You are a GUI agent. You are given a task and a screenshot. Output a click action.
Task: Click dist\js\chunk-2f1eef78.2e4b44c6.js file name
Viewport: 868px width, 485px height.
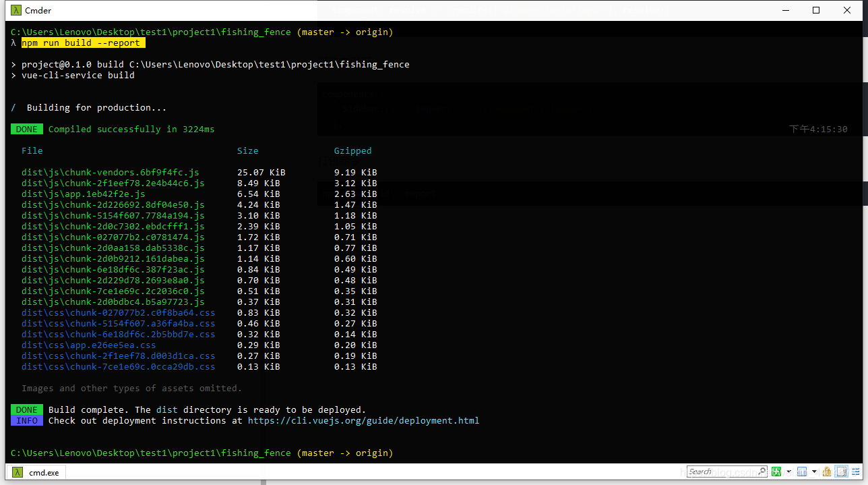[113, 183]
